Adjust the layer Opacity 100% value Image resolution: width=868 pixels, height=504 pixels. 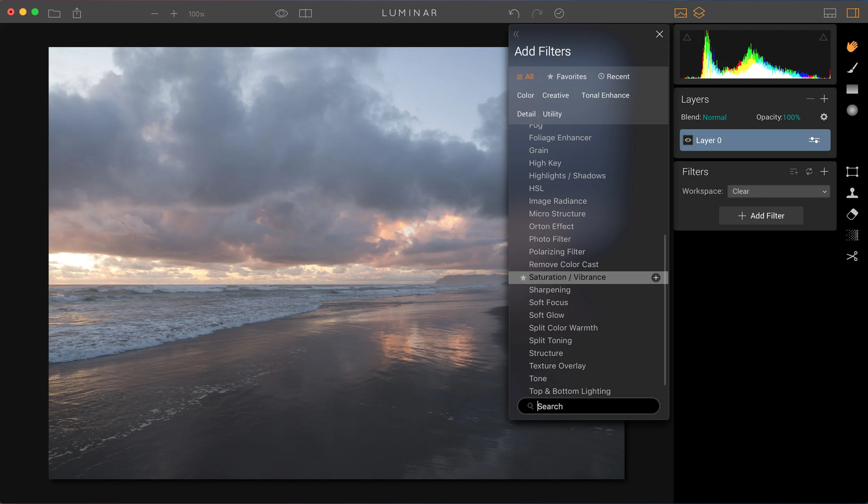[791, 117]
